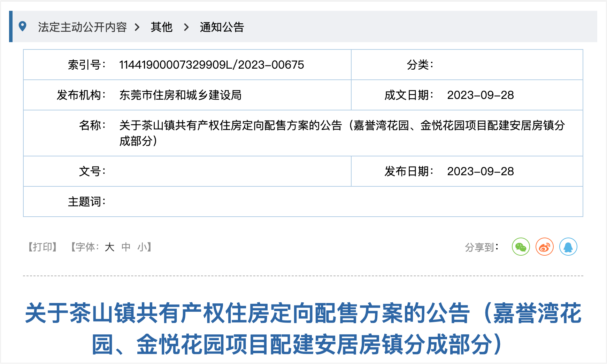Screen dimensions: 607x364
Task: Click 成文日期 value 2023-09-28
Action: (481, 95)
